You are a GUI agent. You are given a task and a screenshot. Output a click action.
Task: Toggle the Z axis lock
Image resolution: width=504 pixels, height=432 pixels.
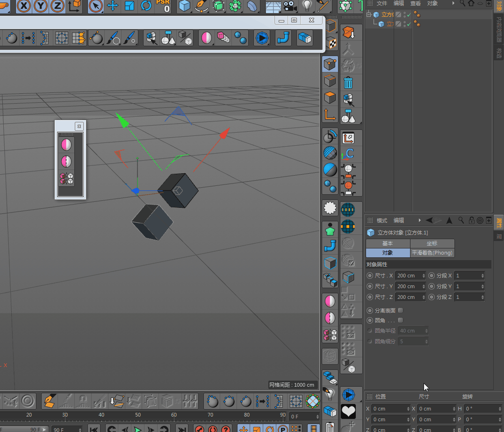pos(57,6)
